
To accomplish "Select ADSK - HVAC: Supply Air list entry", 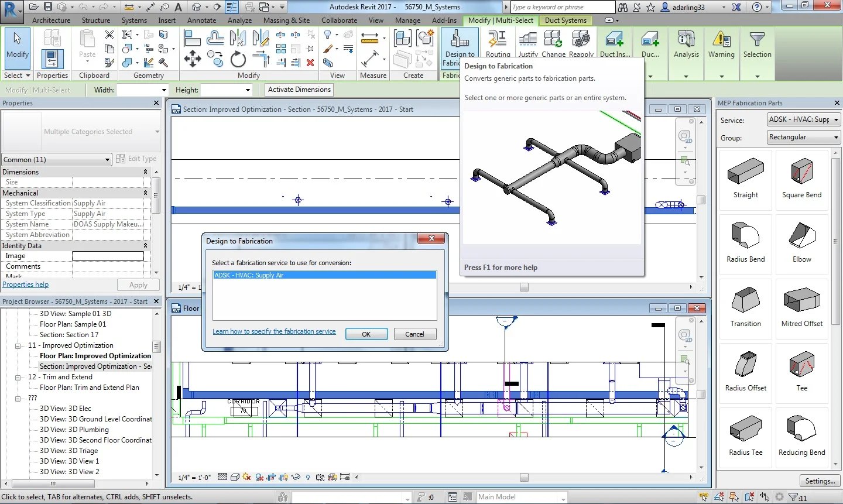I will [x=325, y=275].
